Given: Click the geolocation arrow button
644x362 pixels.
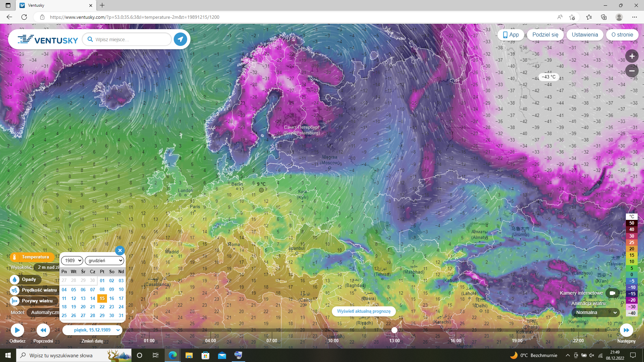Looking at the screenshot, I should pos(180,39).
